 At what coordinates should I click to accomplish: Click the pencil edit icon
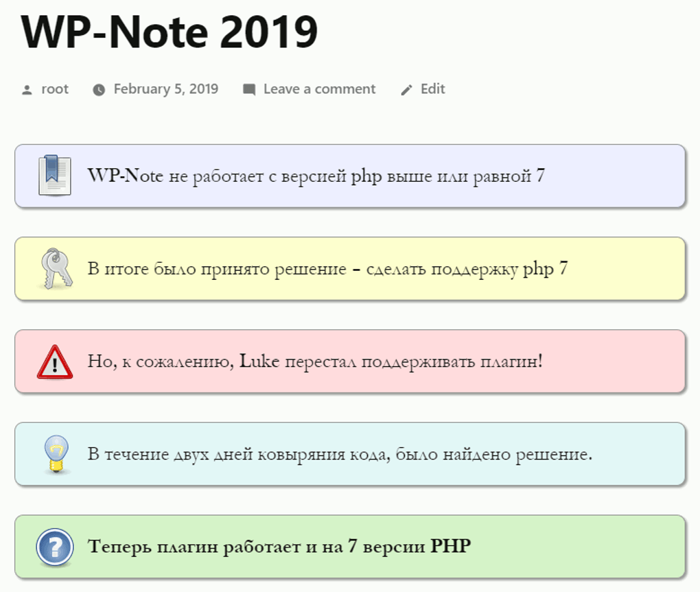(407, 90)
